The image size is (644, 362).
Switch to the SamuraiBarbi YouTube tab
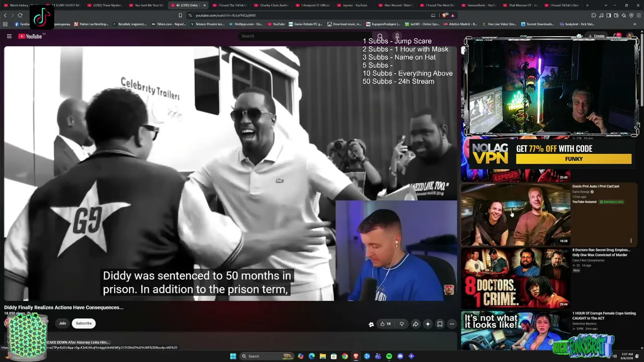click(479, 5)
